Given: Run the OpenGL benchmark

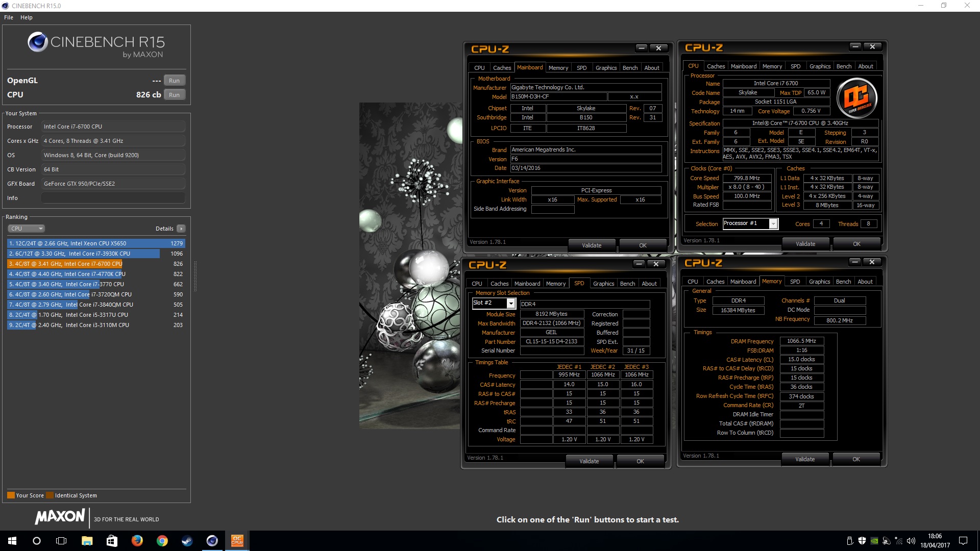Looking at the screenshot, I should pos(174,81).
